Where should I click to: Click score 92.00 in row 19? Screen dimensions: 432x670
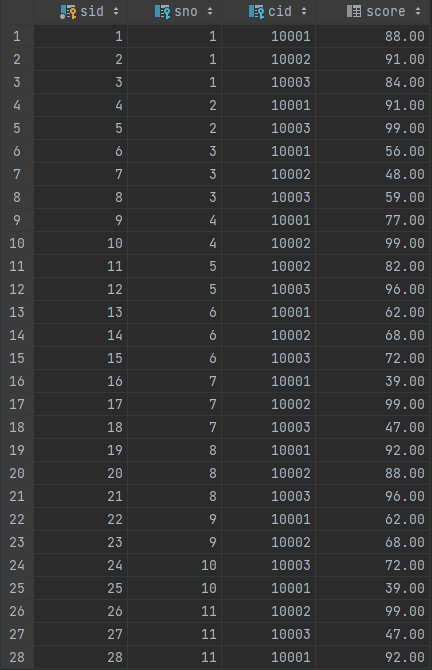click(x=373, y=450)
